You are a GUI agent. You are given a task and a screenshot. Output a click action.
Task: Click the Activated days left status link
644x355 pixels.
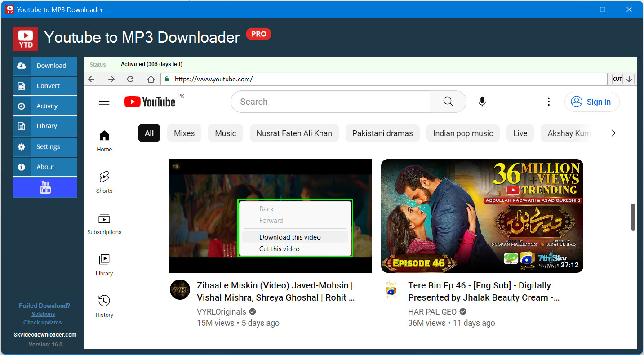pos(152,64)
